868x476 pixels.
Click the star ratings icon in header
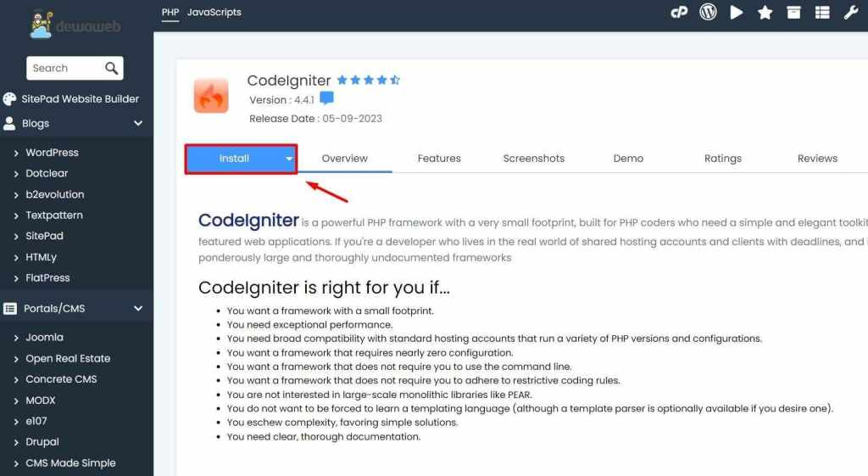(765, 12)
